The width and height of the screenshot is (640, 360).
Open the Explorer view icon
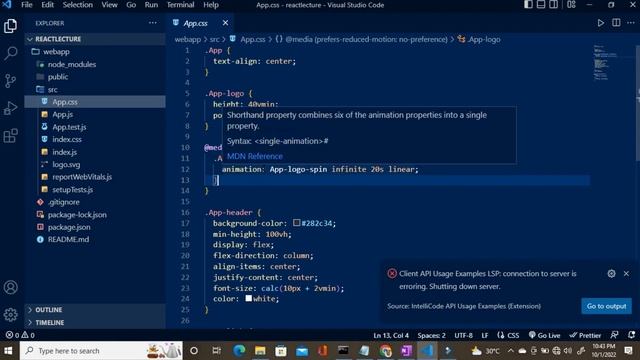(10, 26)
